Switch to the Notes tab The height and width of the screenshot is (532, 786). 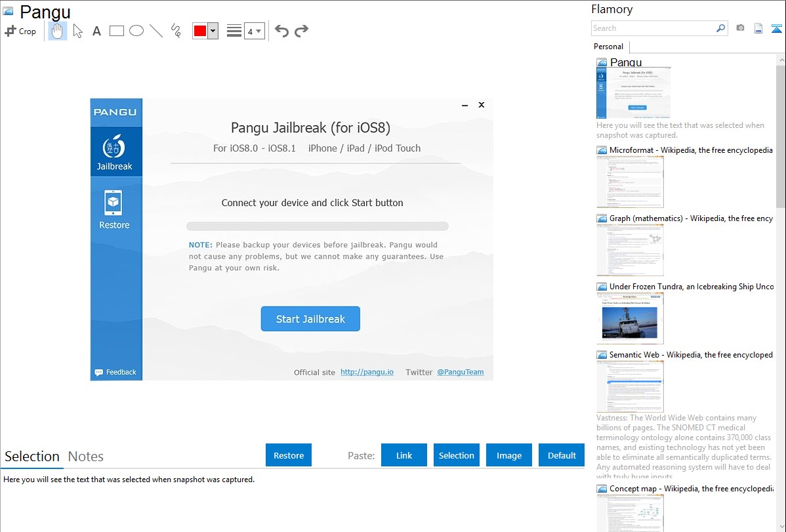pos(86,457)
